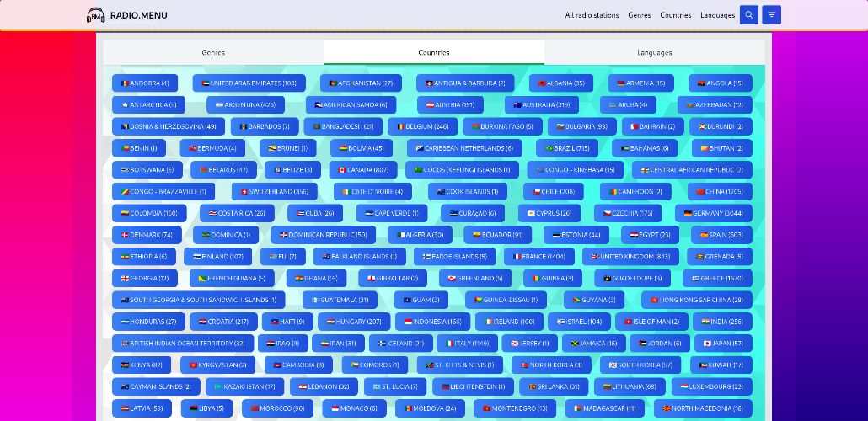
Task: Open Genres in top navigation
Action: pos(640,15)
